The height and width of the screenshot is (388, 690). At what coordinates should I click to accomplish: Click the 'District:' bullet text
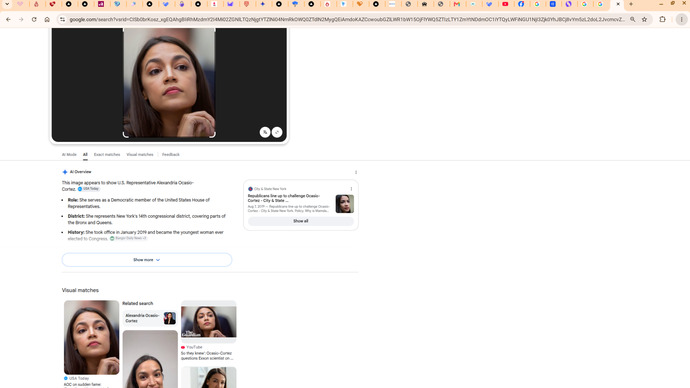tap(147, 220)
